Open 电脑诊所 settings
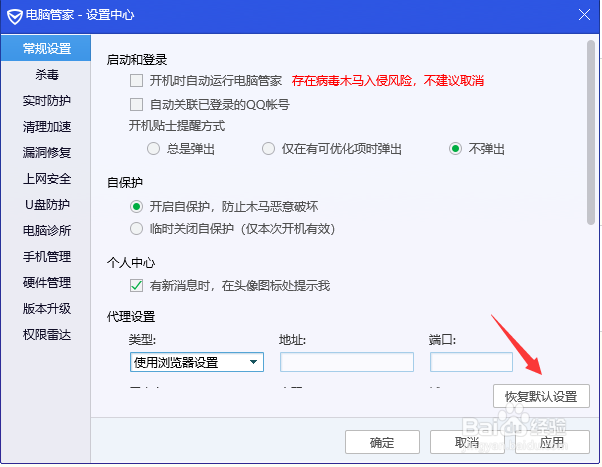The width and height of the screenshot is (602, 467). click(46, 231)
